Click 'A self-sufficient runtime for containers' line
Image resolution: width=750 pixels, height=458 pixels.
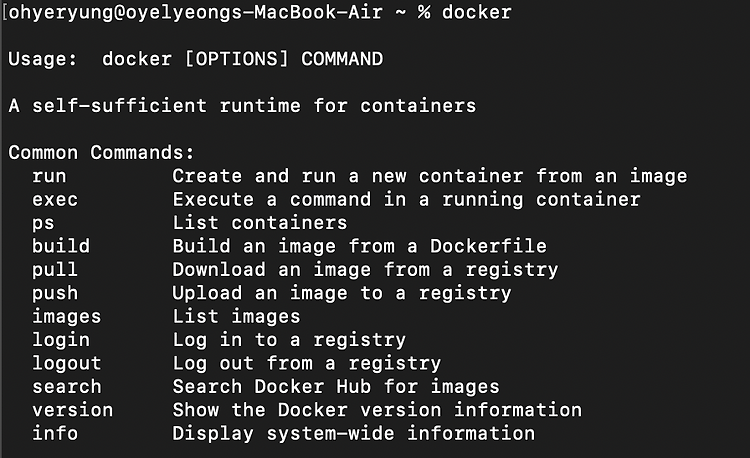click(x=243, y=106)
